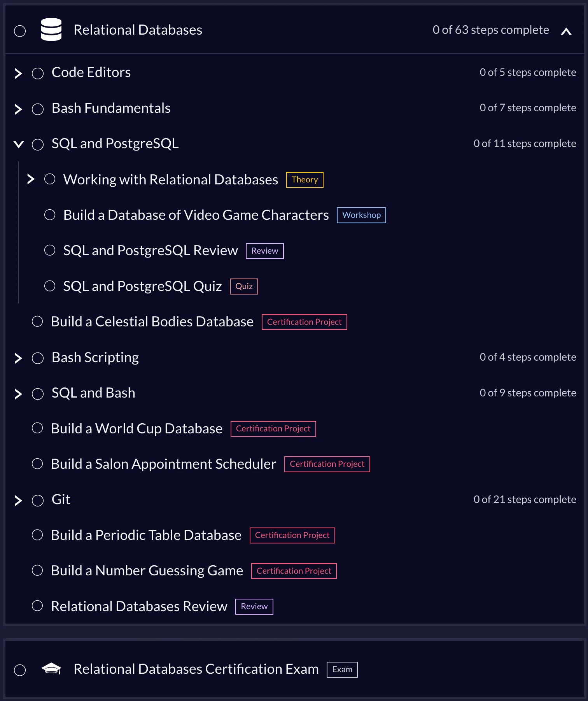Open Build a Salon Appointment Scheduler

pyautogui.click(x=163, y=464)
